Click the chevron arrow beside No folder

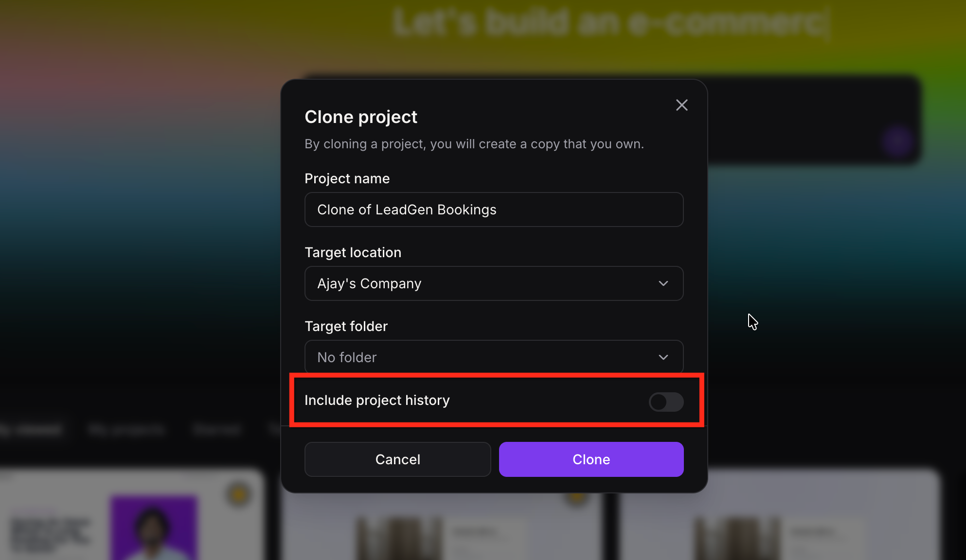[x=663, y=357]
